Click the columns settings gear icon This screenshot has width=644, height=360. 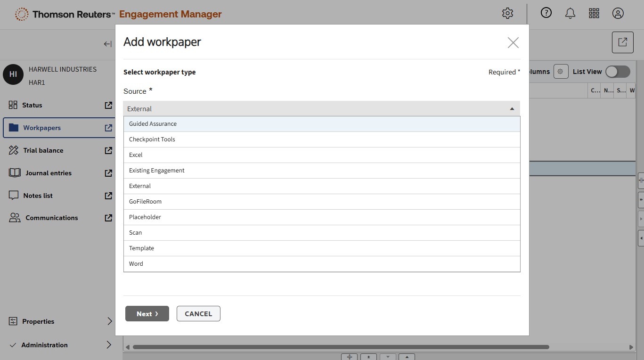coord(560,72)
